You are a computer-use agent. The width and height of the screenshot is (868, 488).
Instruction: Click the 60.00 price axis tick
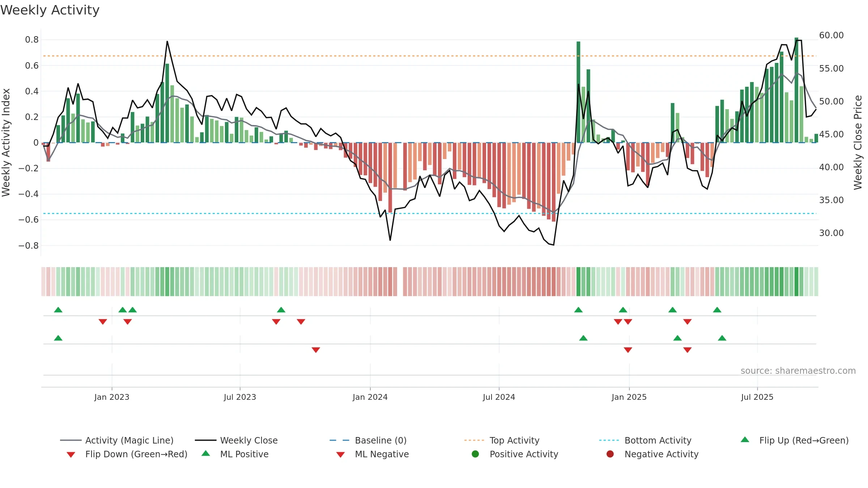[831, 35]
